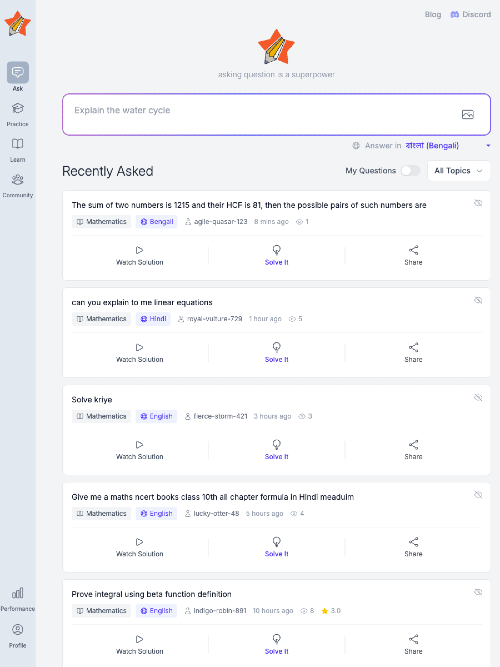Select Solve It for beta function question

[277, 644]
